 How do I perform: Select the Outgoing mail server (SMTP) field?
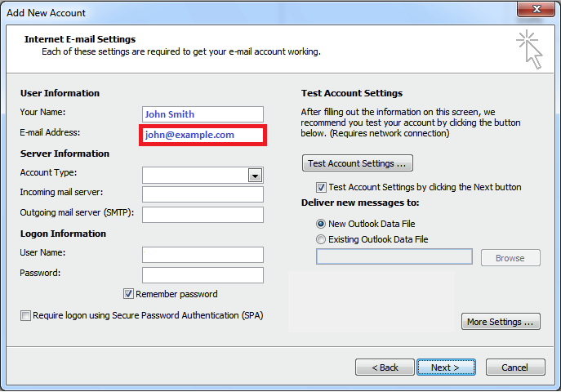pyautogui.click(x=203, y=215)
